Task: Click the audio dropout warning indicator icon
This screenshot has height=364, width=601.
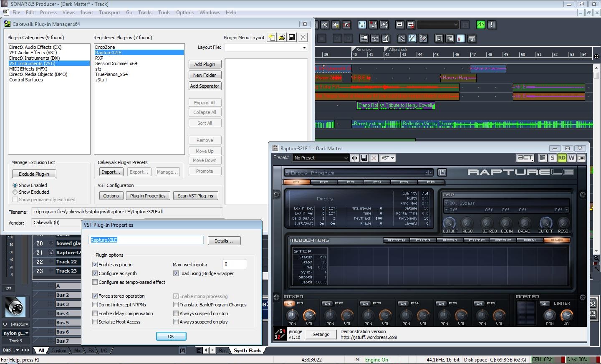Action: click(491, 25)
